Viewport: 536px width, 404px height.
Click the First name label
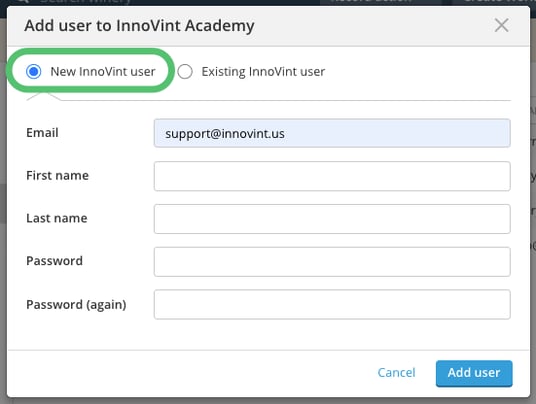[57, 175]
